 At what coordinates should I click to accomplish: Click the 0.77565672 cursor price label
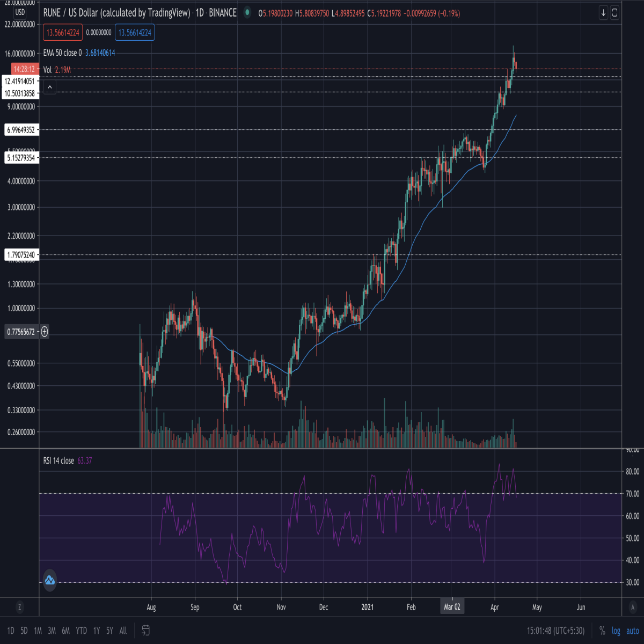coord(21,332)
